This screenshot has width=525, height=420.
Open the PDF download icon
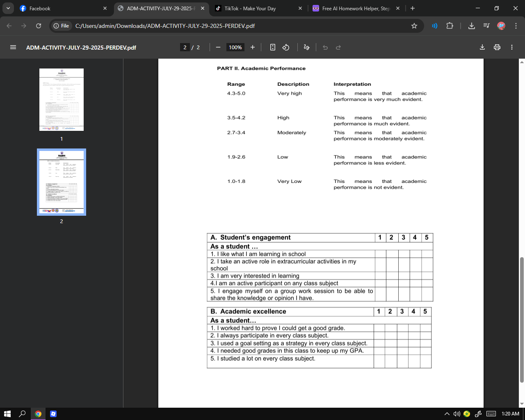pyautogui.click(x=482, y=47)
